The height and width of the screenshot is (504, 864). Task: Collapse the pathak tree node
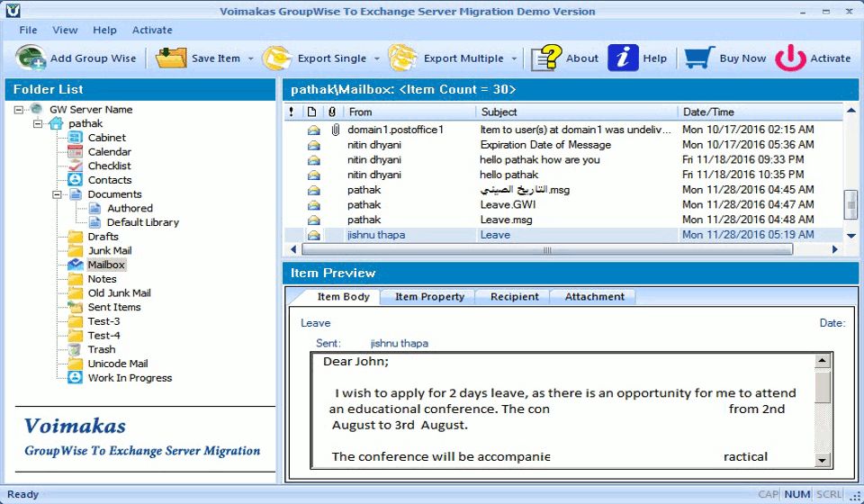point(38,124)
